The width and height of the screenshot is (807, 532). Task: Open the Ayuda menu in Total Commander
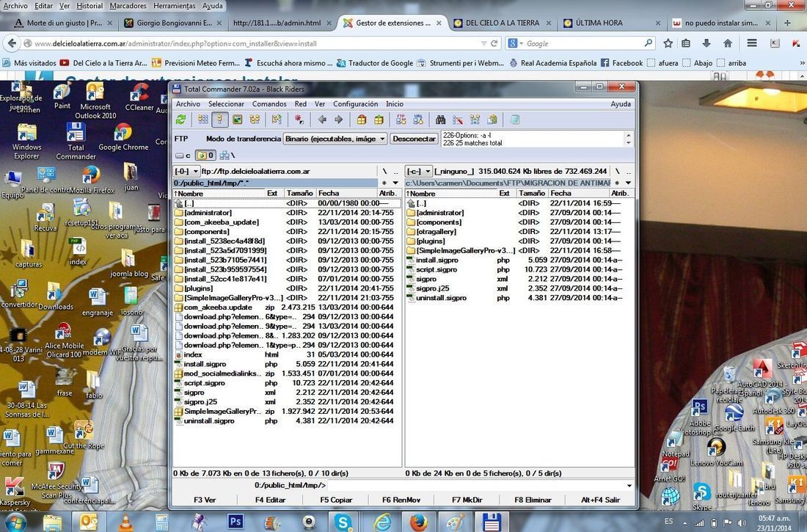tap(621, 104)
